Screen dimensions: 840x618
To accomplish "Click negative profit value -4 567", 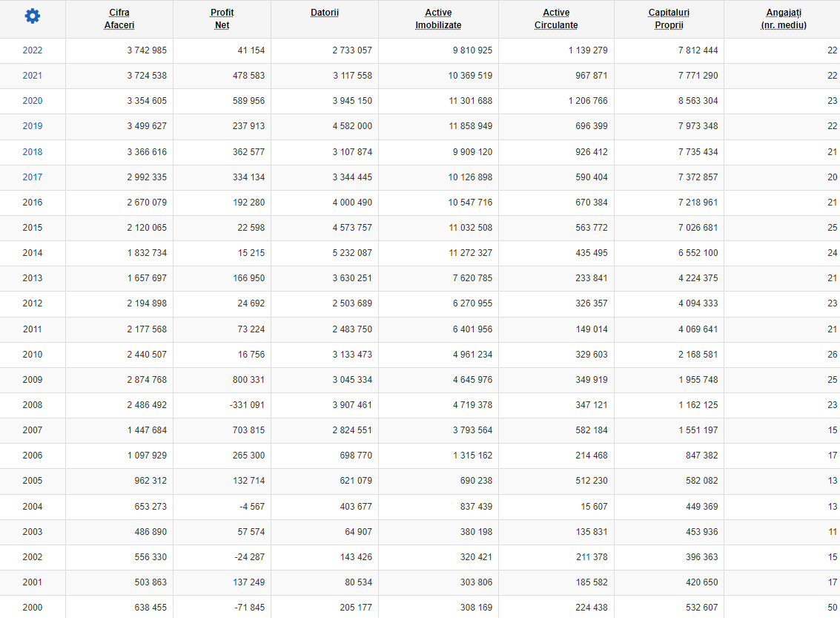I will point(252,506).
